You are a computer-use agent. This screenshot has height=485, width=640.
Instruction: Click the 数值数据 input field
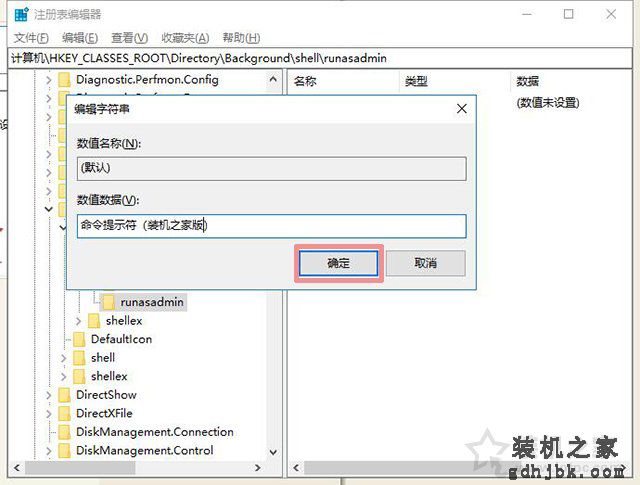(271, 226)
